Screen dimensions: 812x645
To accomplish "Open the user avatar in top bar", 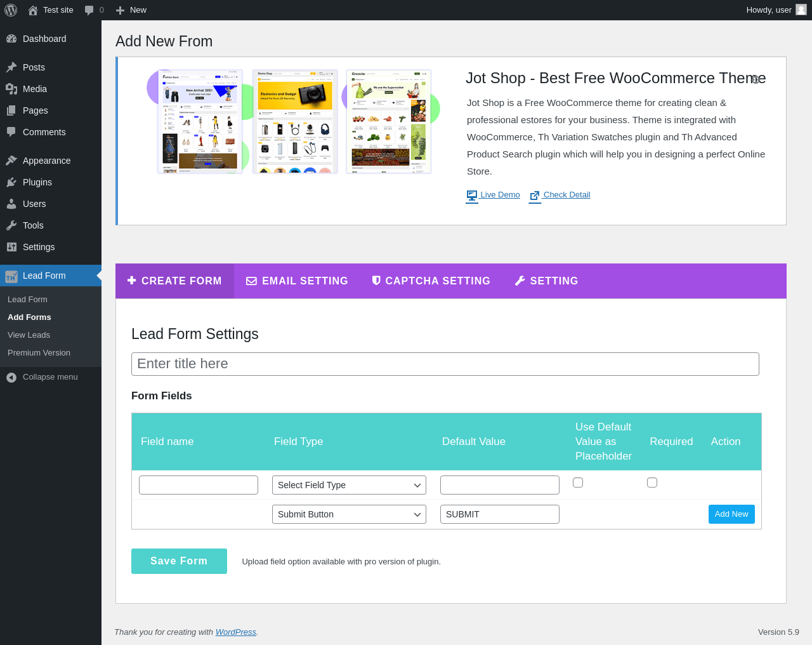I will click(801, 10).
